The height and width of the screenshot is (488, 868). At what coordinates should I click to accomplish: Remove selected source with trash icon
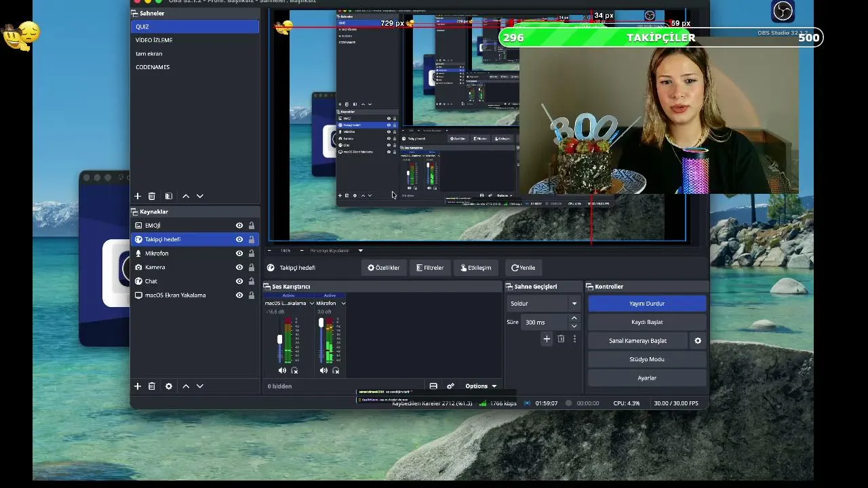pos(152,386)
